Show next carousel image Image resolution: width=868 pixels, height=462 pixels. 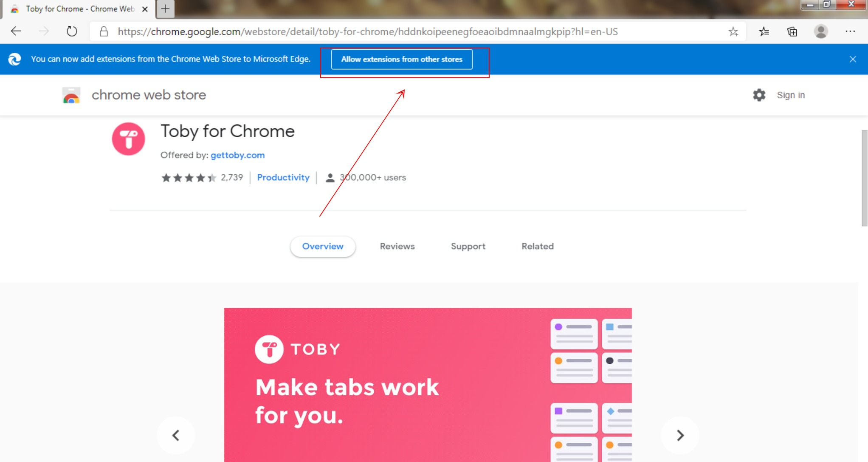click(x=680, y=435)
